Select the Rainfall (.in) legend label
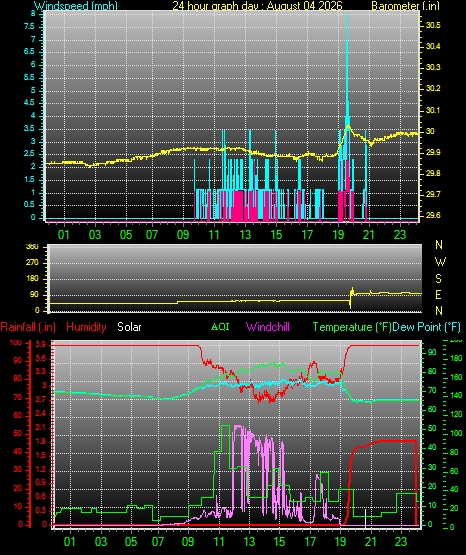Screen dimensions: 466x555 pos(28,327)
